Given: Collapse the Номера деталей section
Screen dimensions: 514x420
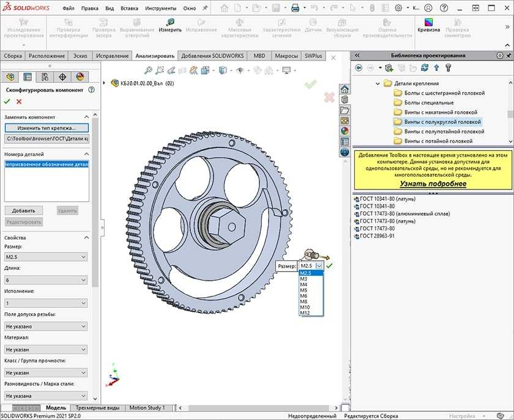Looking at the screenshot, I should pos(86,154).
